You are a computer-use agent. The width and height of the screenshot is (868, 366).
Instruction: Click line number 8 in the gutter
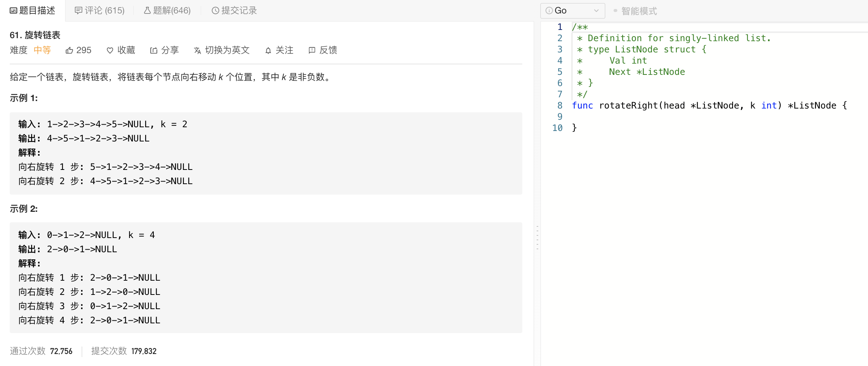(560, 106)
